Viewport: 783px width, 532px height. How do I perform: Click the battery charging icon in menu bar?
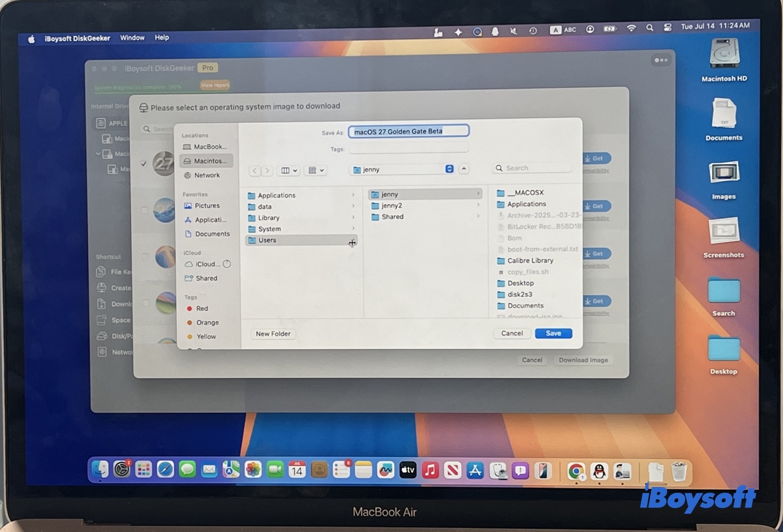point(609,29)
